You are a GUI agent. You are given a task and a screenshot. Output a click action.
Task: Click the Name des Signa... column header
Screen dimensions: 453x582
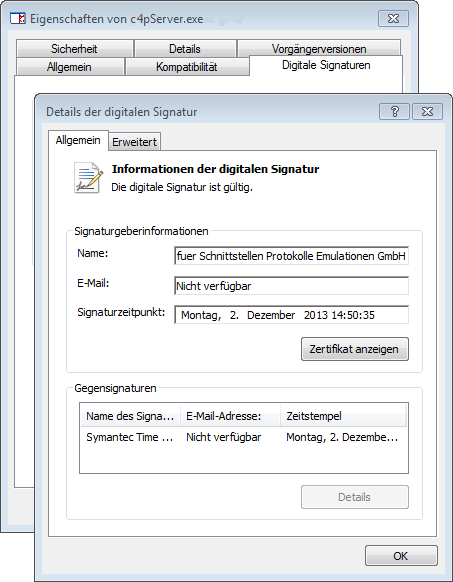pos(130,416)
